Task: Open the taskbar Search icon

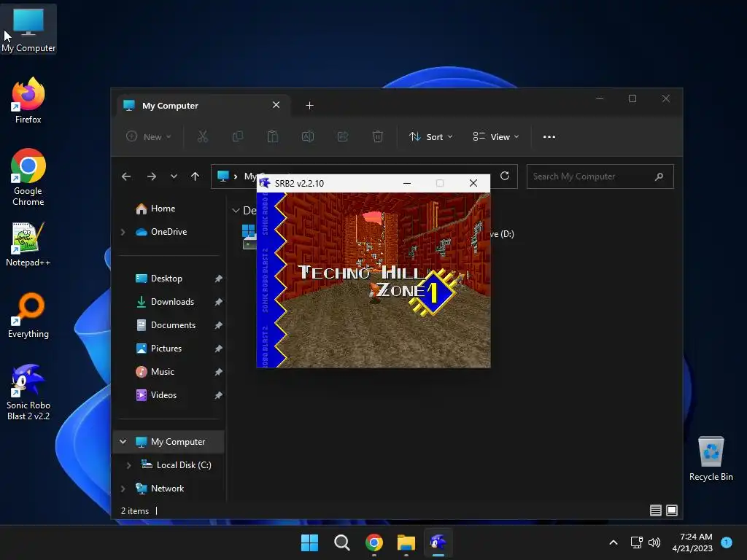Action: point(341,542)
